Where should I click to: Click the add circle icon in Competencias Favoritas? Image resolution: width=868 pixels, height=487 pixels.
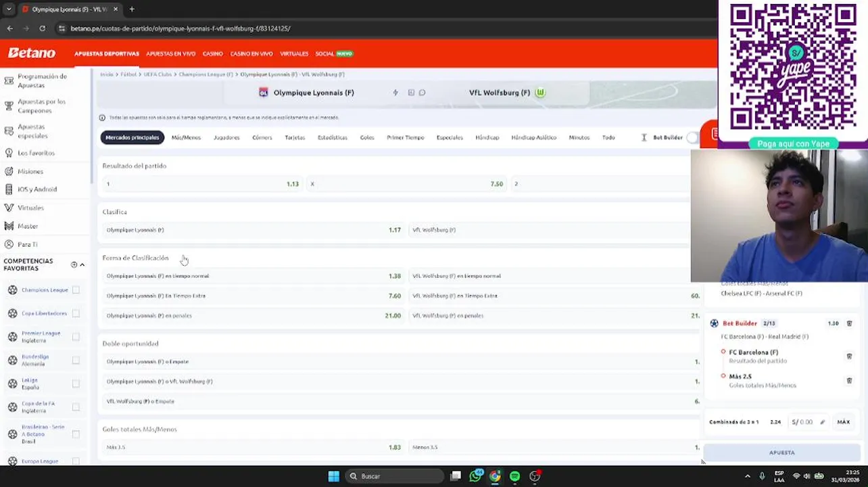pos(74,264)
